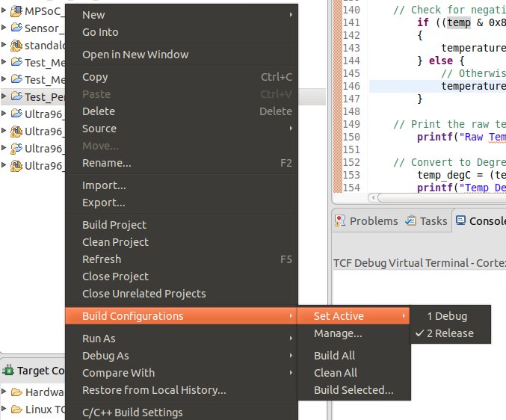Choose Open in New Window
This screenshot has height=420, width=506.
click(182, 55)
